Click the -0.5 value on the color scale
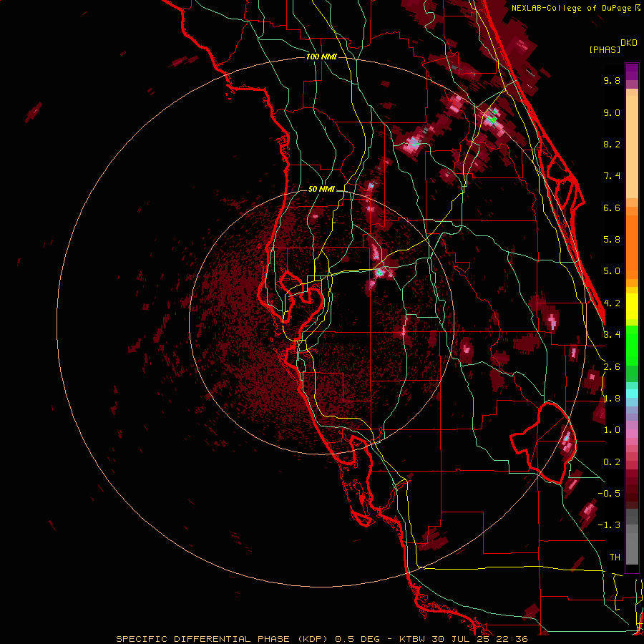 [x=609, y=494]
